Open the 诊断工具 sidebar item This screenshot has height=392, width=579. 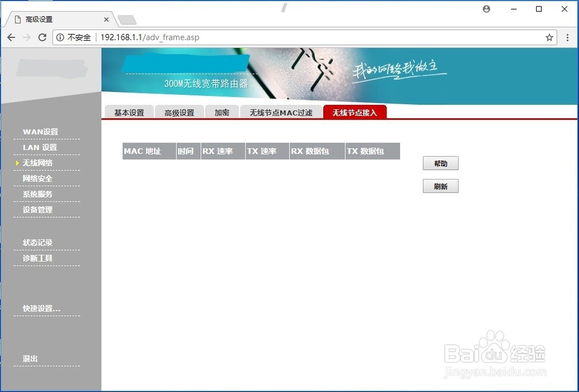[x=36, y=258]
